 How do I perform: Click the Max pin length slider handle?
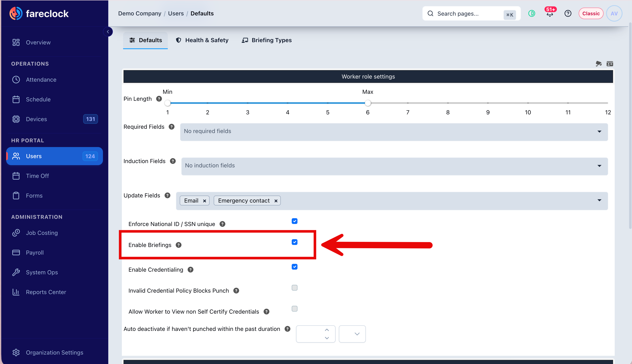[x=367, y=103]
